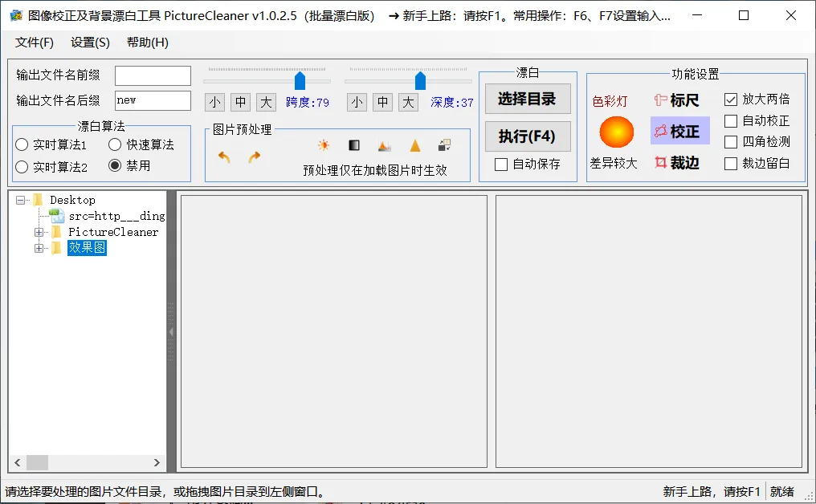
Task: Select 实时算法2 radio button
Action: pos(22,166)
